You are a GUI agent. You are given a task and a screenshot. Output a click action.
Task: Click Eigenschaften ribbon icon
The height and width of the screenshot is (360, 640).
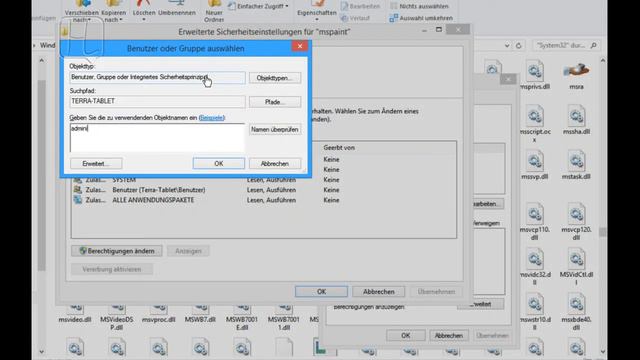(x=317, y=10)
